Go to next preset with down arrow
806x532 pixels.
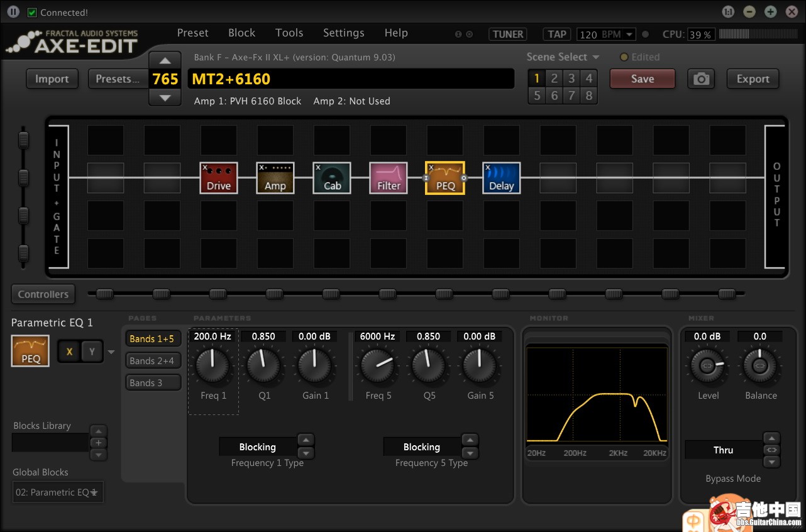click(165, 97)
